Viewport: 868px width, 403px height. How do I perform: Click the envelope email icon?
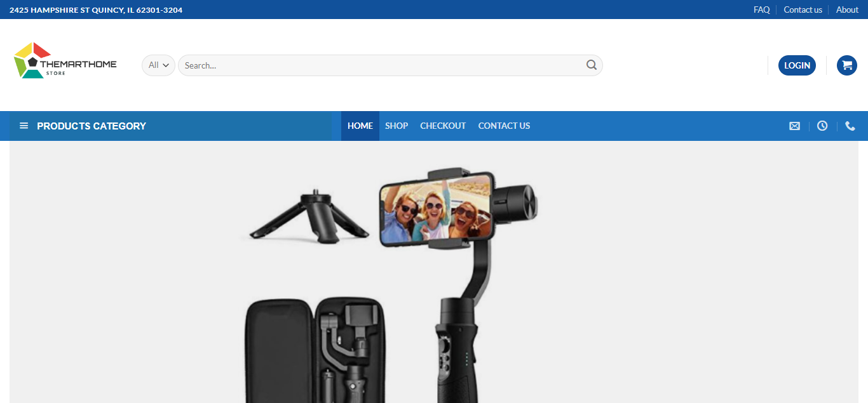794,126
